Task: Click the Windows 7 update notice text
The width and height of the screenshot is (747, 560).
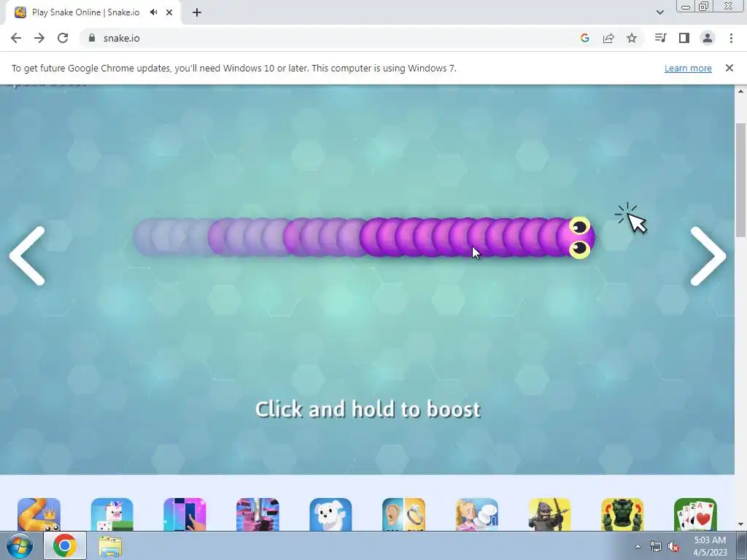Action: 234,68
